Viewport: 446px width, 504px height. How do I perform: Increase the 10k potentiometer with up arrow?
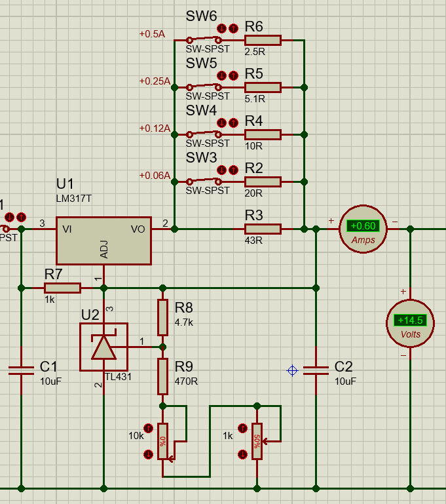(x=148, y=428)
